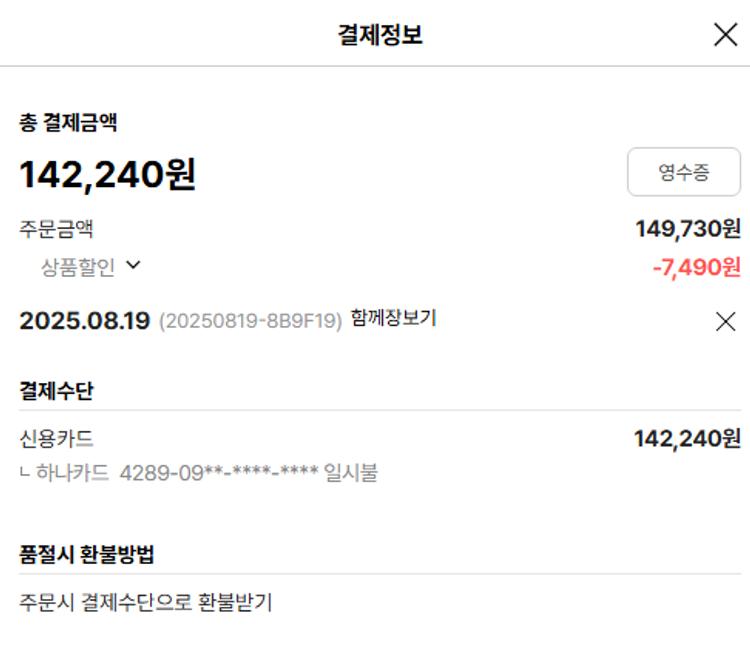The height and width of the screenshot is (657, 750).
Task: Click the 품절시 환불방법 heading
Action: click(87, 554)
